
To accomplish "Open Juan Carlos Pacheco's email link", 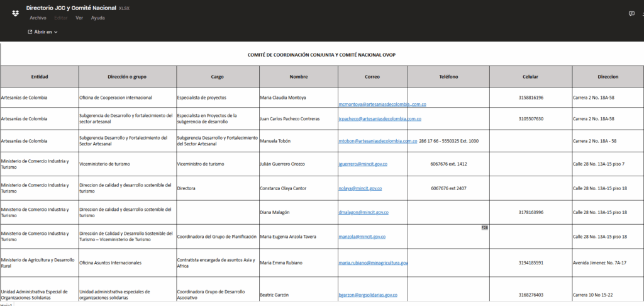I will pyautogui.click(x=379, y=118).
